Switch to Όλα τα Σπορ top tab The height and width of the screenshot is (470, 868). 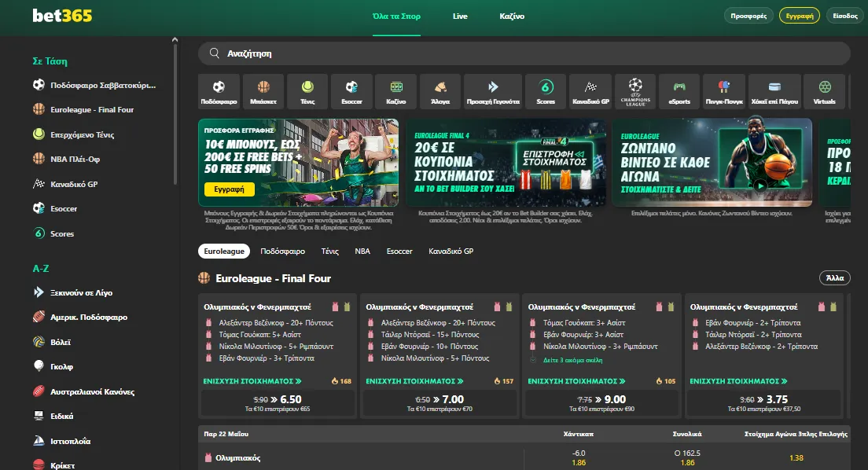point(396,16)
